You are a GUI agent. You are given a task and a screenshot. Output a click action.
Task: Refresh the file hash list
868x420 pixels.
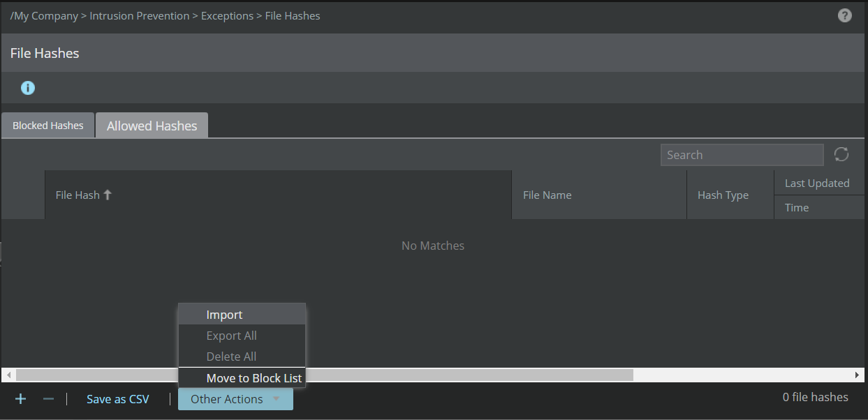(x=841, y=154)
